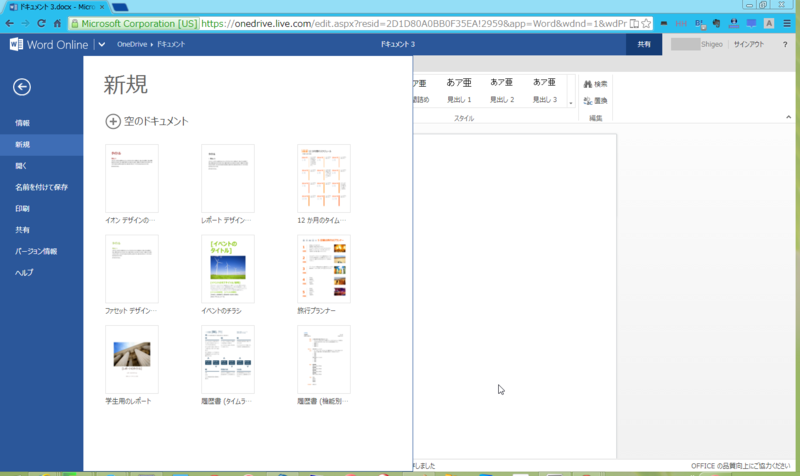Click the address bar URL field
The height and width of the screenshot is (476, 800).
click(x=413, y=23)
